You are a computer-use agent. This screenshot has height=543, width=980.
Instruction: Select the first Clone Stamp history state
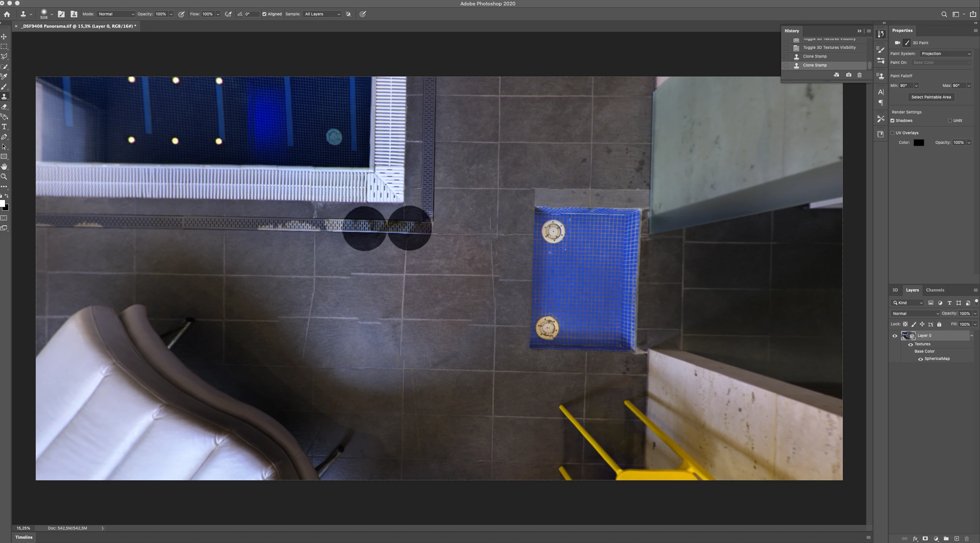[x=814, y=57]
